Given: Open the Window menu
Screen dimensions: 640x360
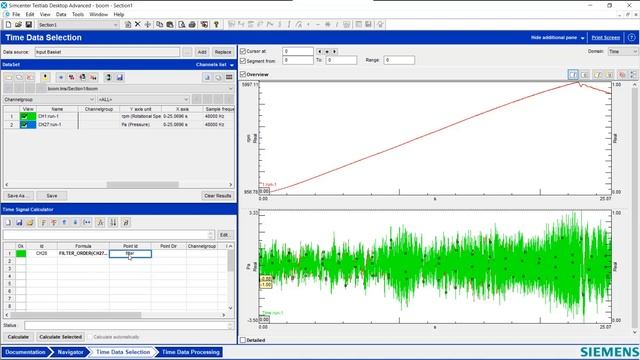Looking at the screenshot, I should click(98, 14).
